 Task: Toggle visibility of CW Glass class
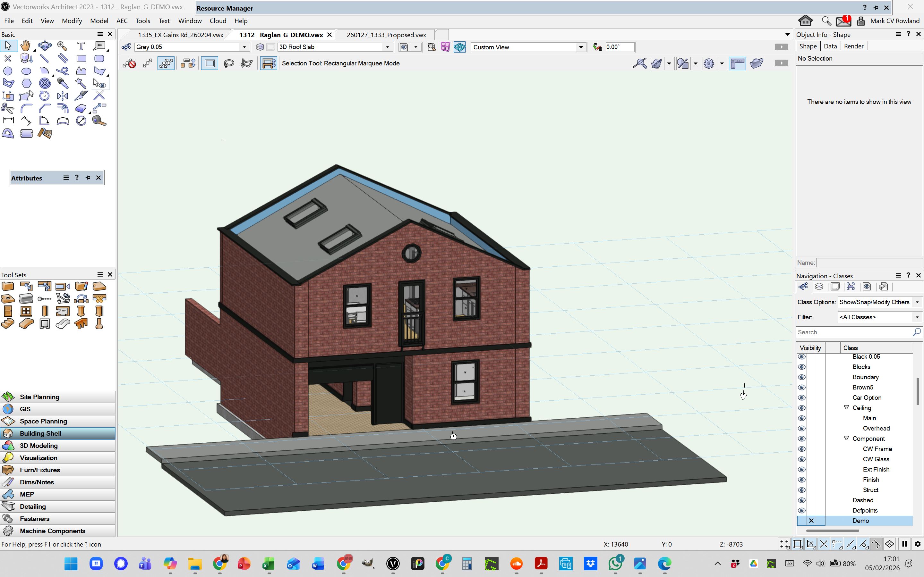801,459
